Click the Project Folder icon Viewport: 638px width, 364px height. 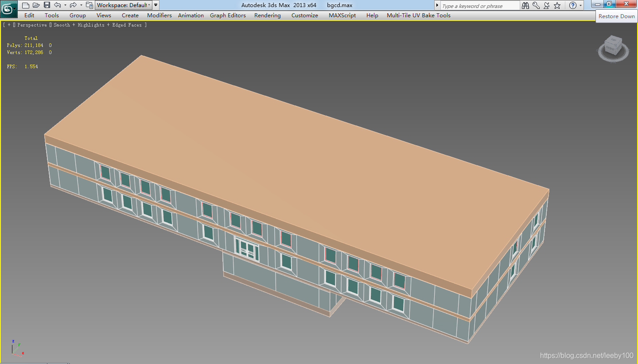89,5
